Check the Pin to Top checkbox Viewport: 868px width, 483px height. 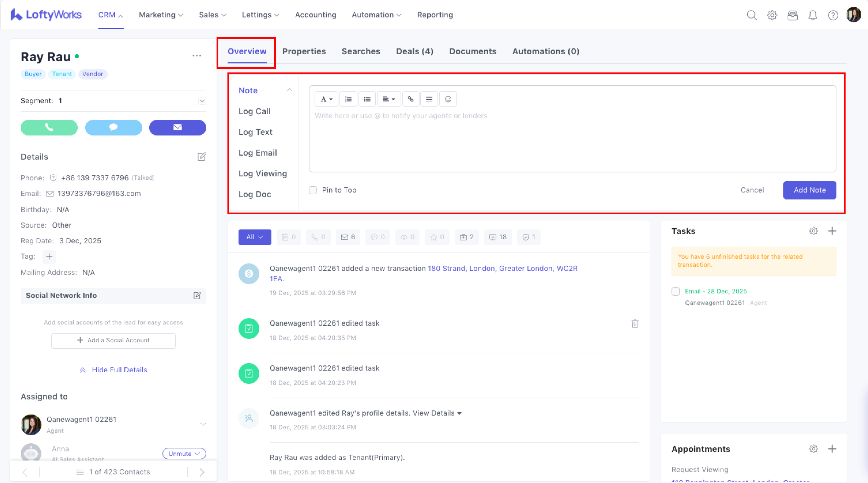313,190
